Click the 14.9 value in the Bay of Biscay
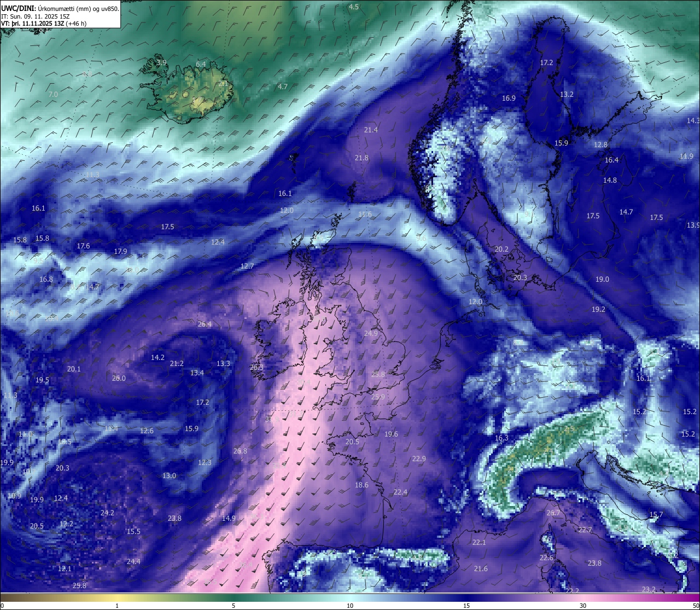Viewport: 700px width, 610px height. coord(229,519)
